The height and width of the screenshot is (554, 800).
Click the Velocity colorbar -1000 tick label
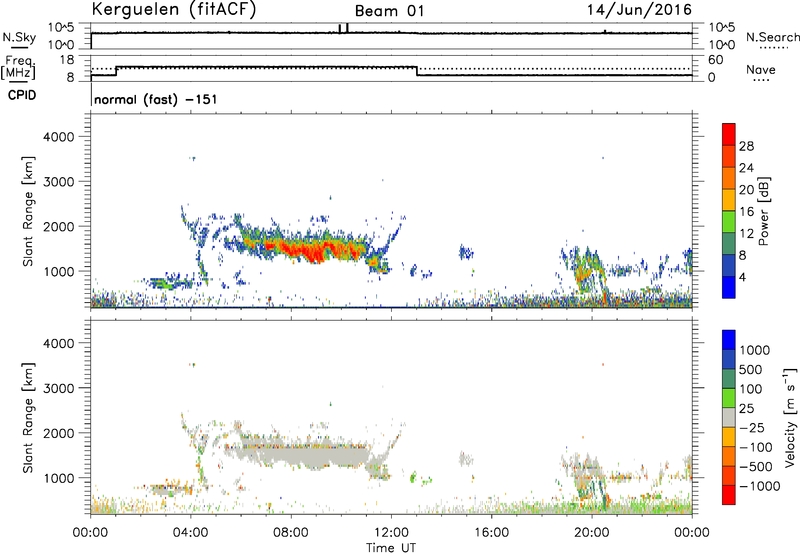point(759,486)
